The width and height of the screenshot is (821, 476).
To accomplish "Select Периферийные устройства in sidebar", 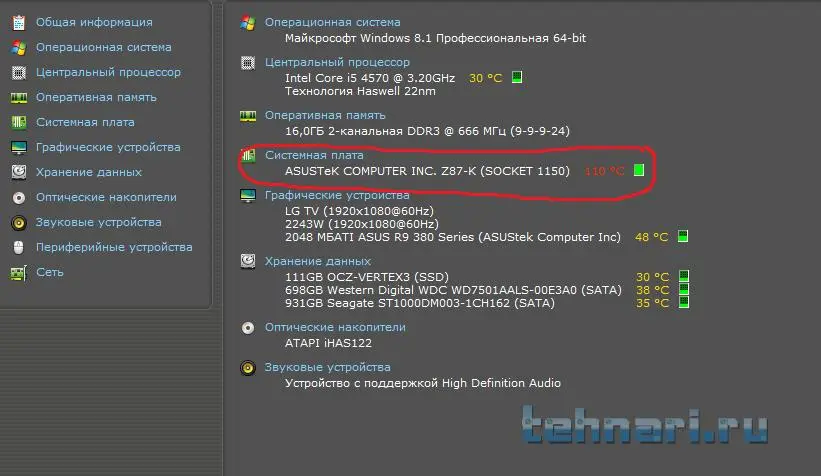I will click(114, 247).
